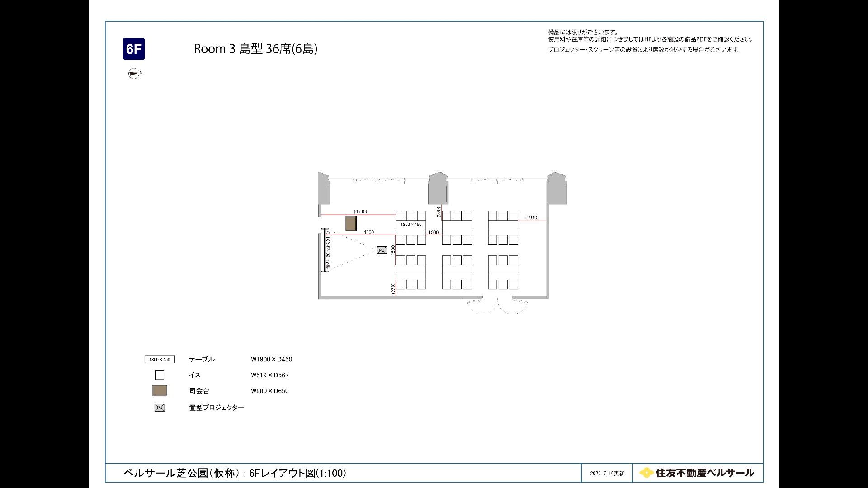The height and width of the screenshot is (488, 868).
Task: Select the (1930) dimension text on the right
Action: pyautogui.click(x=532, y=217)
